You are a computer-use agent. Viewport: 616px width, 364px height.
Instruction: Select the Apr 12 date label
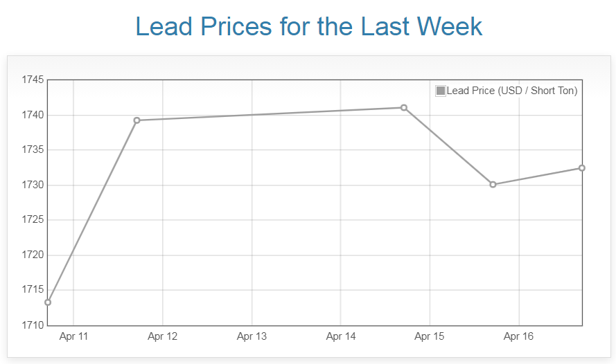tap(163, 337)
